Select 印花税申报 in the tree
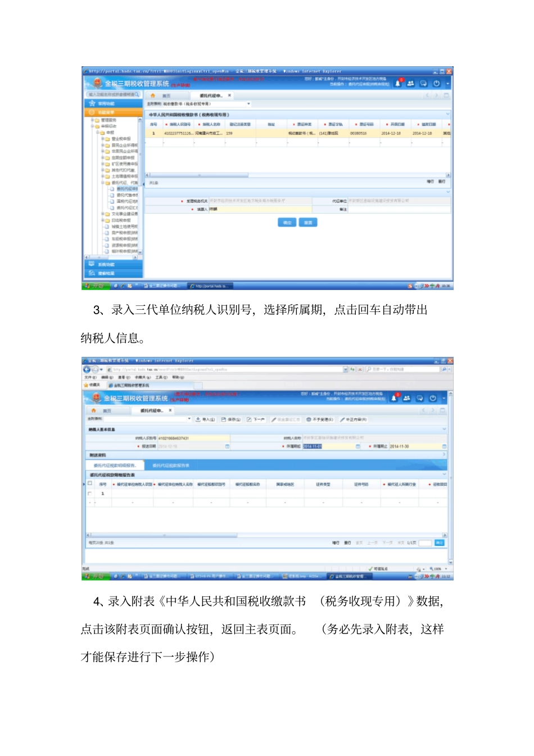The height and width of the screenshot is (756, 534). click(x=121, y=220)
